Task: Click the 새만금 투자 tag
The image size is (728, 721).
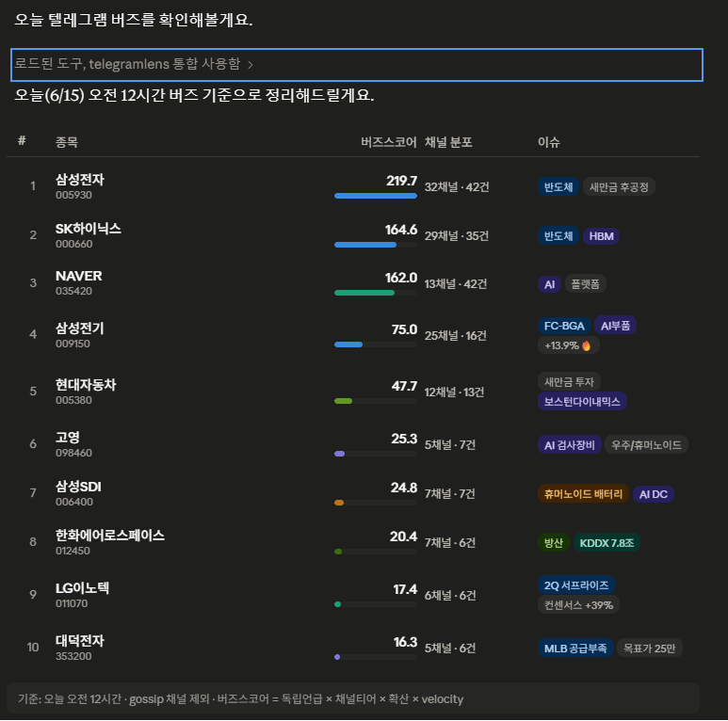Action: 569,382
